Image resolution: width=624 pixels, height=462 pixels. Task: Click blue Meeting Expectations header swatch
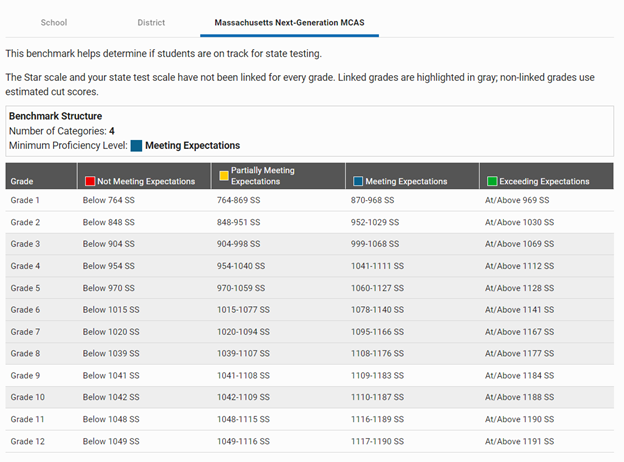click(x=358, y=181)
